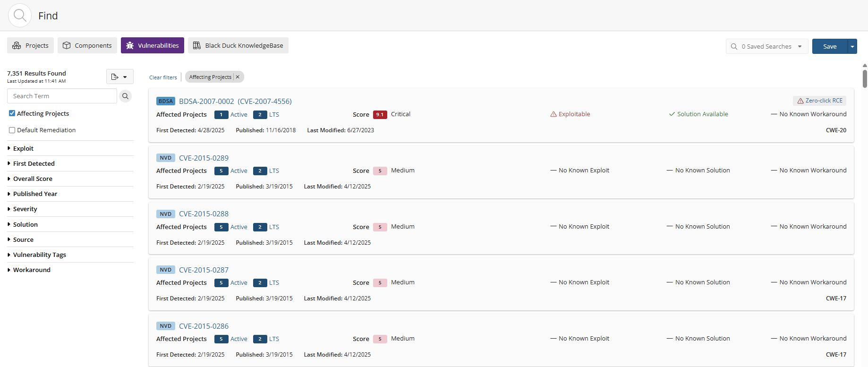Select the Vulnerabilities tab
Screen dimensions: 868x367
(x=153, y=45)
